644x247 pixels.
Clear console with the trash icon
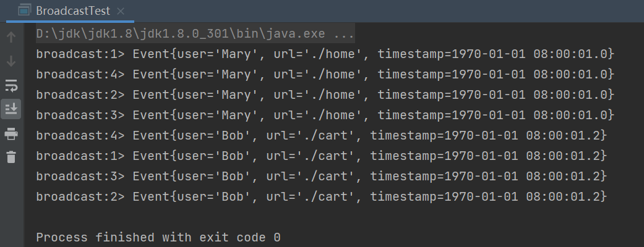11,157
